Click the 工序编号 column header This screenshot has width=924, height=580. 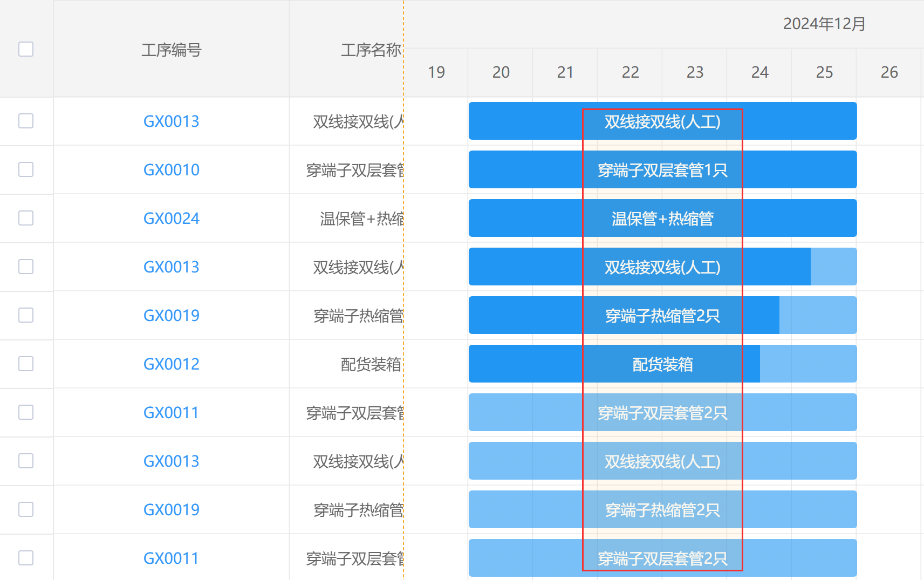tap(171, 50)
